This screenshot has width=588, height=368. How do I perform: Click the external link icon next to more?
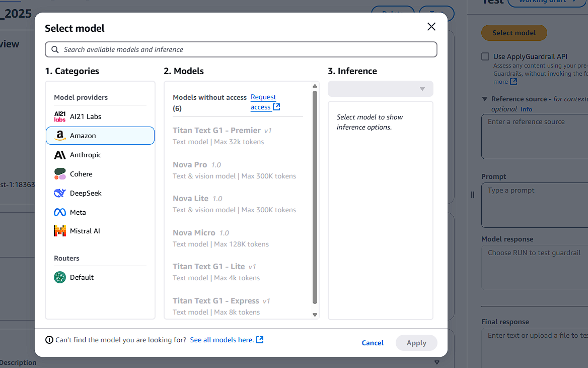click(513, 82)
